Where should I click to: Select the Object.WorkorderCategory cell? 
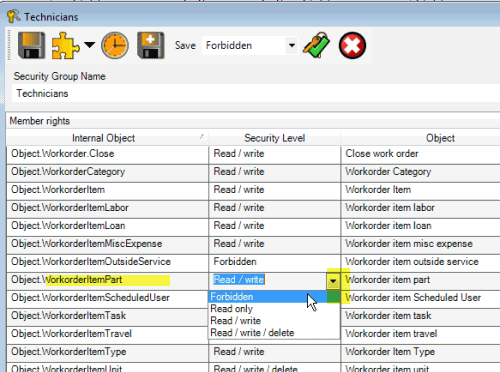click(107, 172)
